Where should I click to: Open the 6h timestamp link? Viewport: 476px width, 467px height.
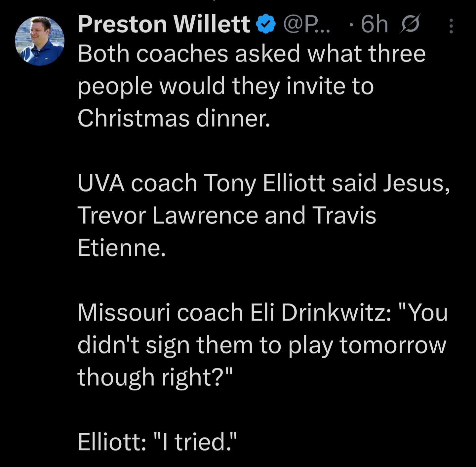[x=375, y=24]
